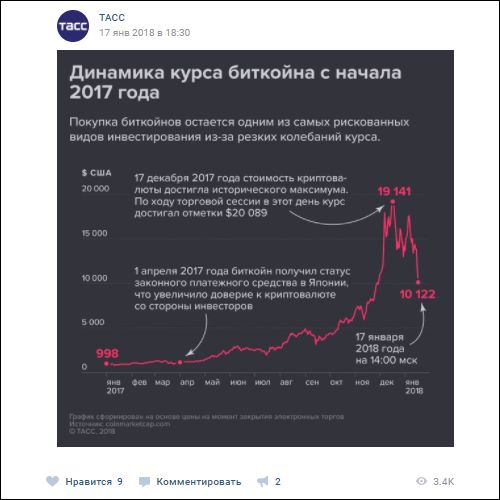Click the 998 starting data point
Image resolution: width=500 pixels, height=500 pixels.
click(x=106, y=363)
